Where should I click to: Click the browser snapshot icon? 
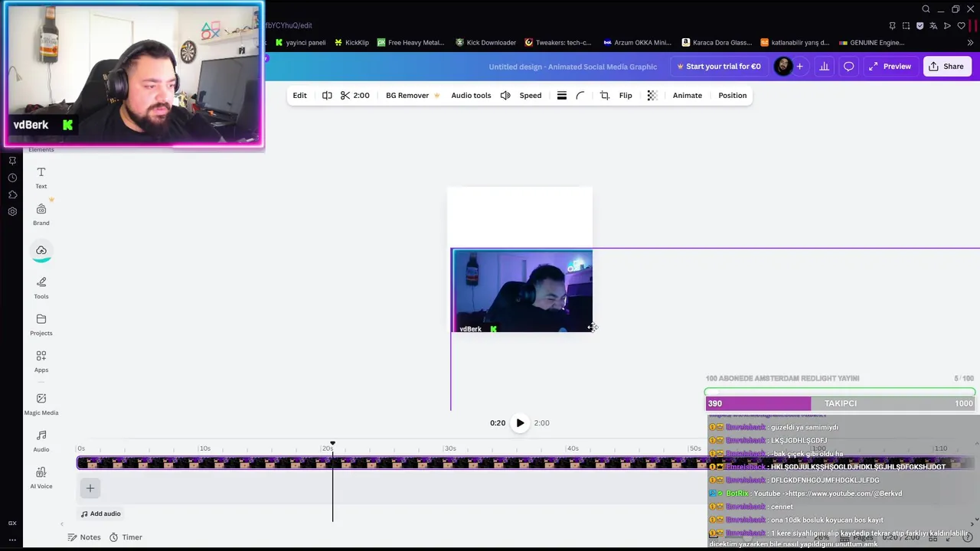coord(906,26)
